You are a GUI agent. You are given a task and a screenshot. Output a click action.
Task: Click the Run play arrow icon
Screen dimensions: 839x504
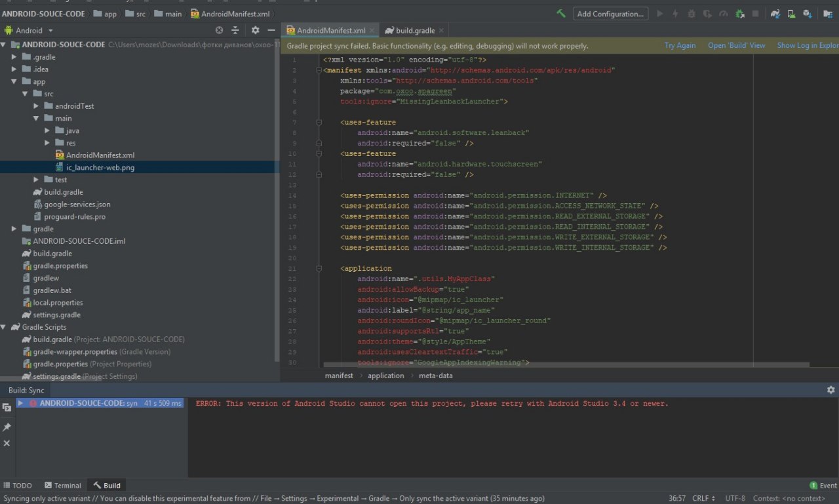point(659,13)
